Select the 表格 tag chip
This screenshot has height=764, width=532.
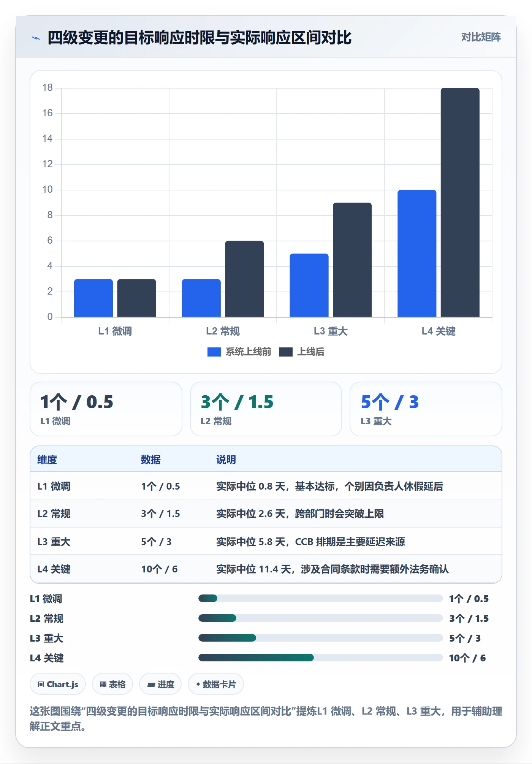112,684
